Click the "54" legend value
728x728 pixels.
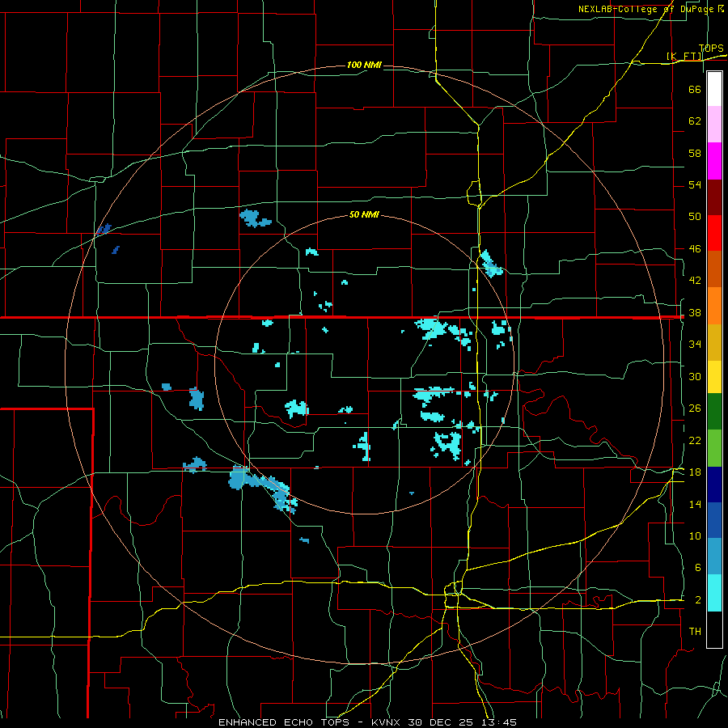tap(695, 184)
